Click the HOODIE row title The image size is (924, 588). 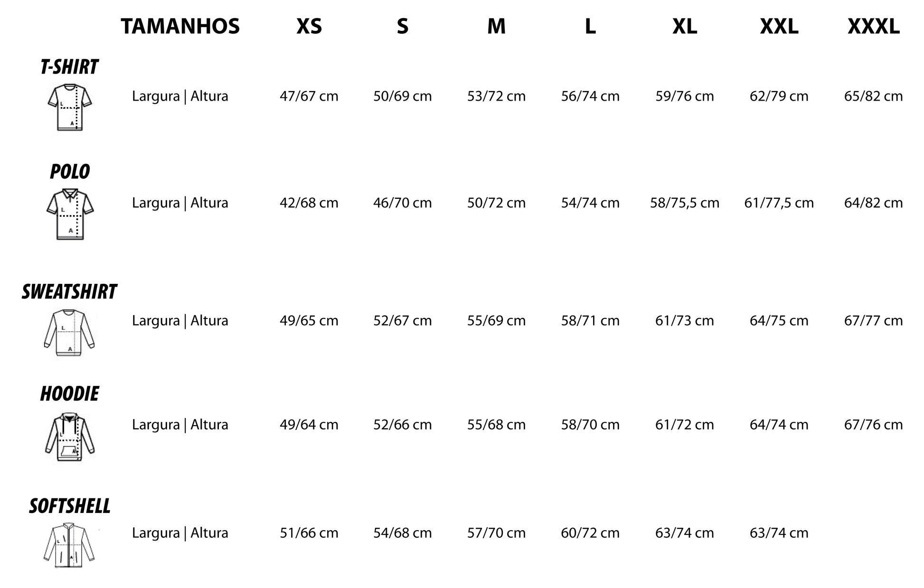[x=69, y=394]
